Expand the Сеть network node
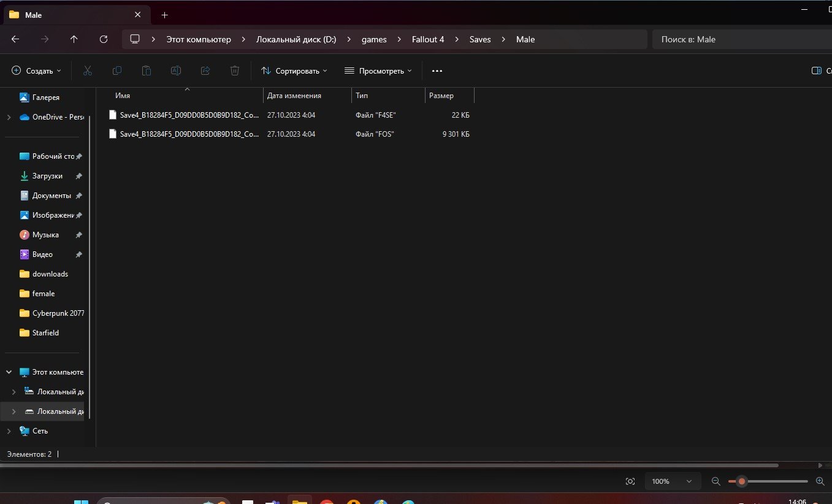The image size is (832, 504). (x=9, y=431)
